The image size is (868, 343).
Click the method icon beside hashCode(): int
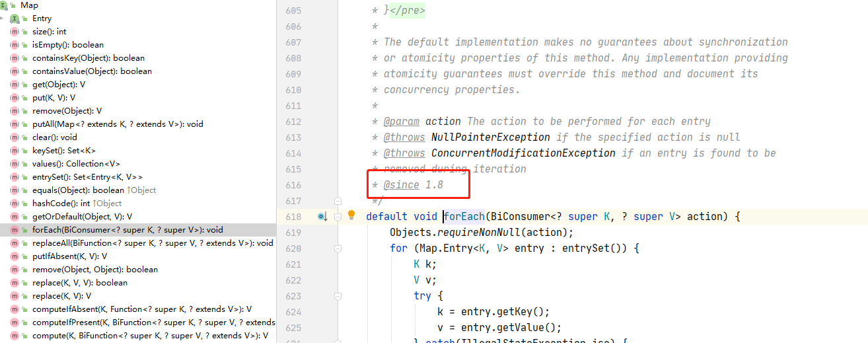tap(15, 204)
